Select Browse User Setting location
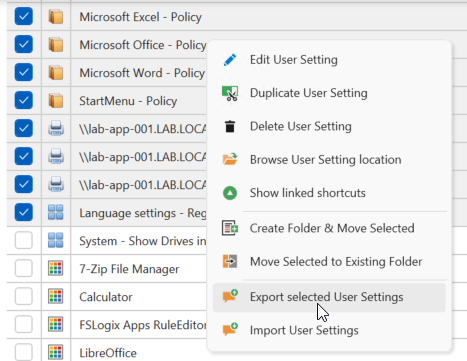This screenshot has height=361, width=467. [329, 160]
